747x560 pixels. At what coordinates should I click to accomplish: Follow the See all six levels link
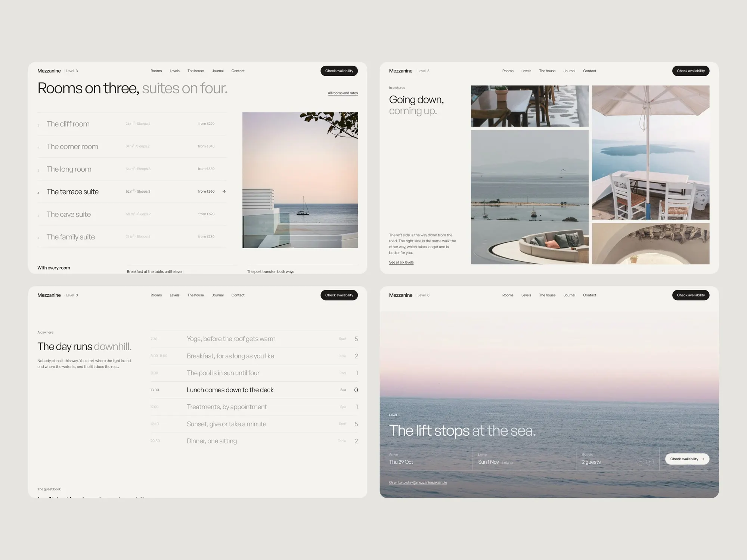[401, 262]
